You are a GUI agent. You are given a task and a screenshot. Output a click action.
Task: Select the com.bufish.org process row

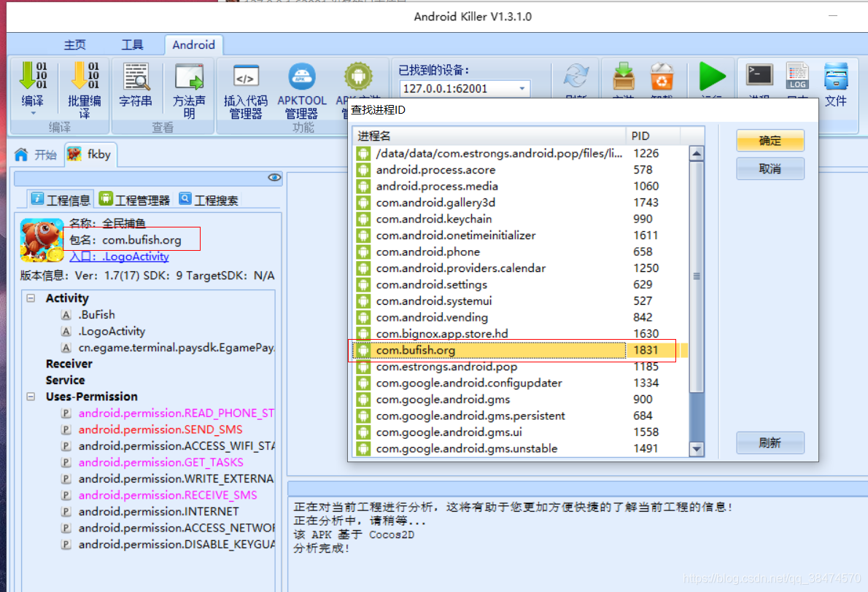pyautogui.click(x=519, y=350)
